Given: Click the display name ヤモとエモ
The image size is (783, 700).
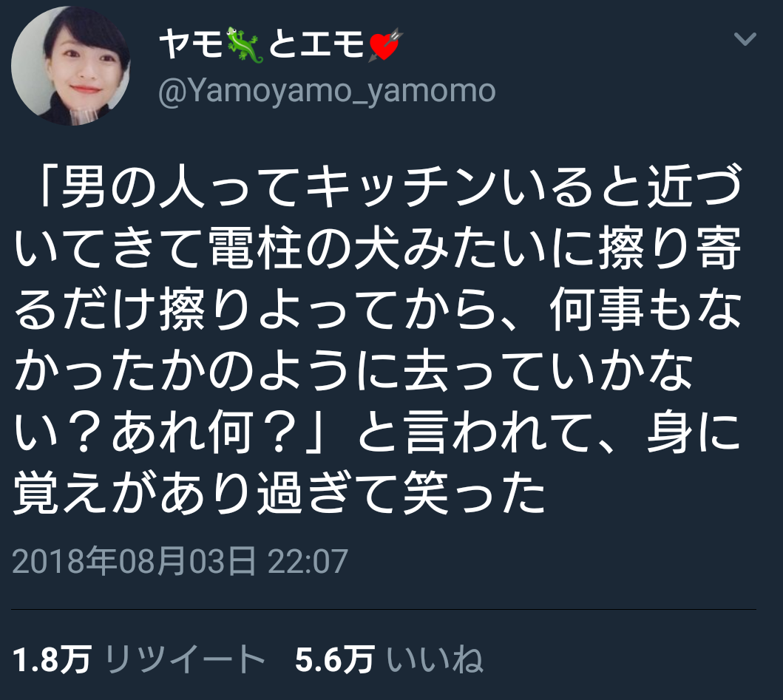Looking at the screenshot, I should (281, 44).
